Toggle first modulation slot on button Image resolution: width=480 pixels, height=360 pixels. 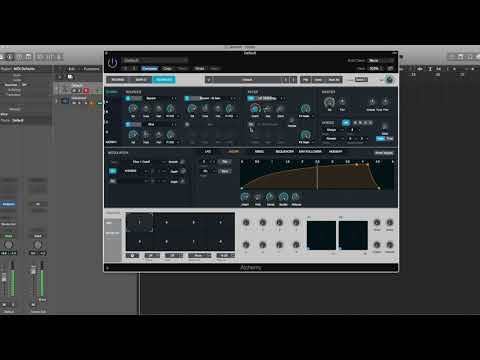(113, 171)
